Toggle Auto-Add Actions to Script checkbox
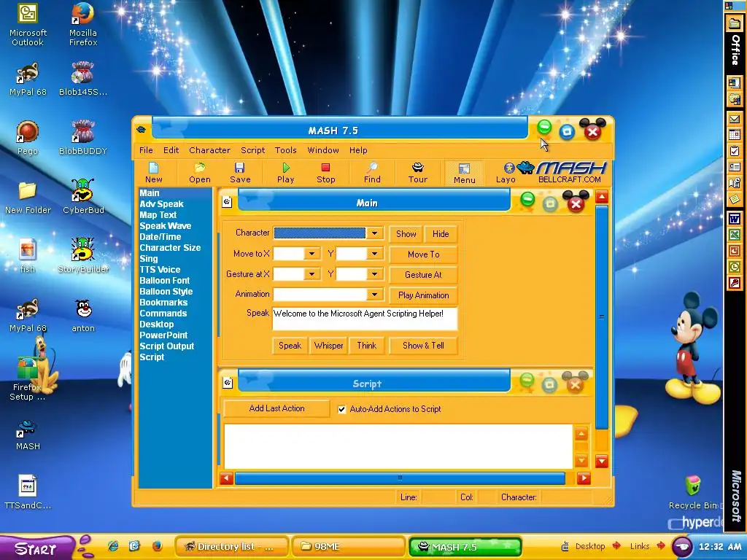 coord(341,409)
